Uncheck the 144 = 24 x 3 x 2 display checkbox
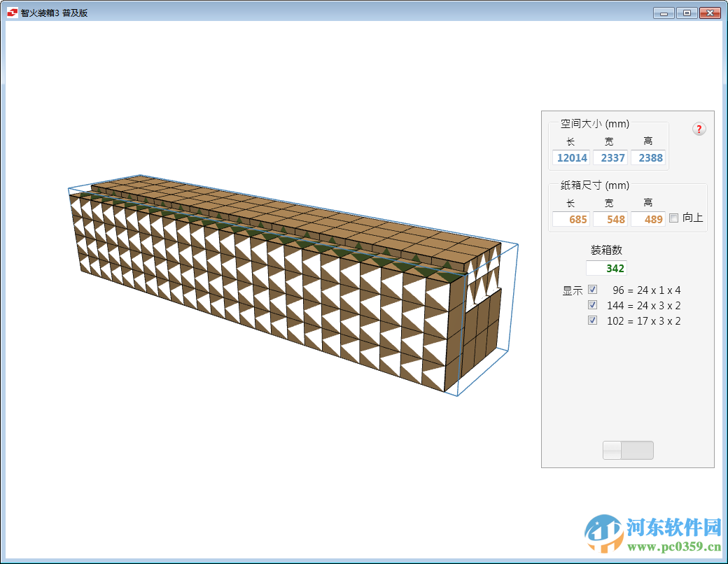 [592, 305]
